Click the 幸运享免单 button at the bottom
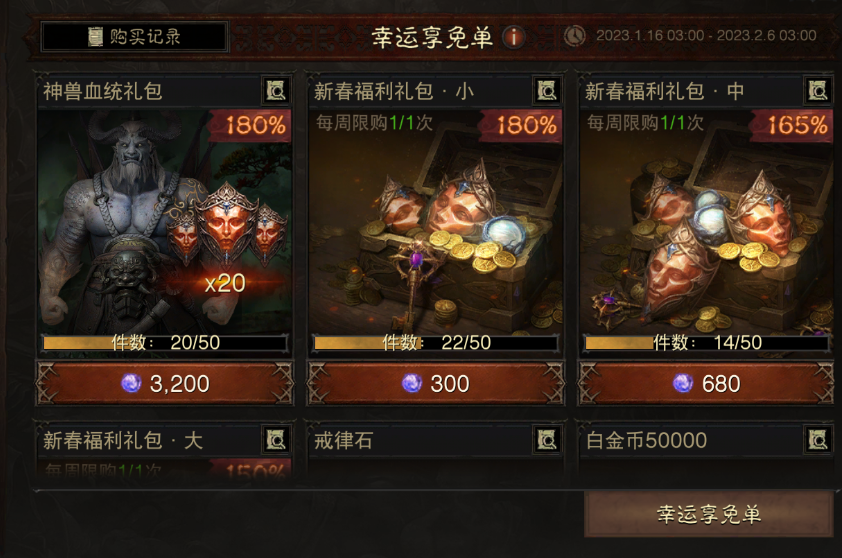The width and height of the screenshot is (842, 558). (709, 514)
